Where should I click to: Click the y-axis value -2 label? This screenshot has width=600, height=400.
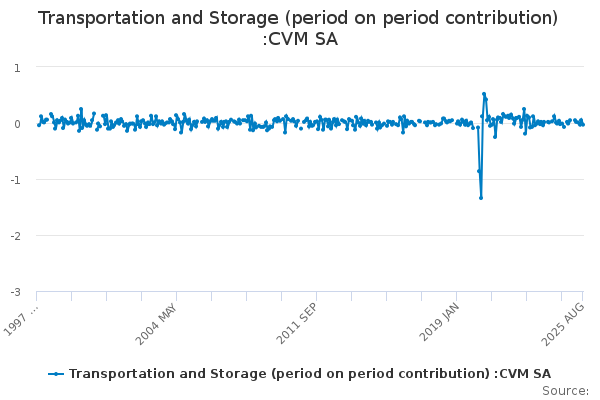pyautogui.click(x=15, y=235)
